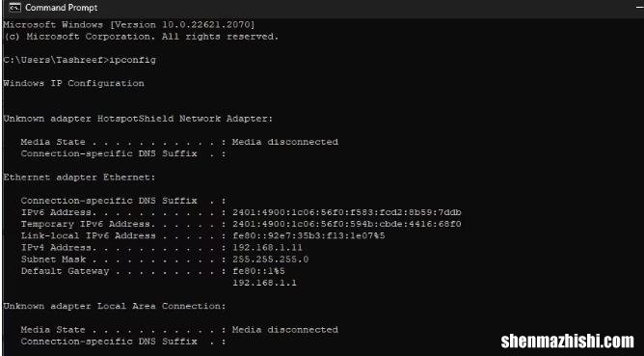Click the Link-local IPv6 address value

pyautogui.click(x=309, y=236)
